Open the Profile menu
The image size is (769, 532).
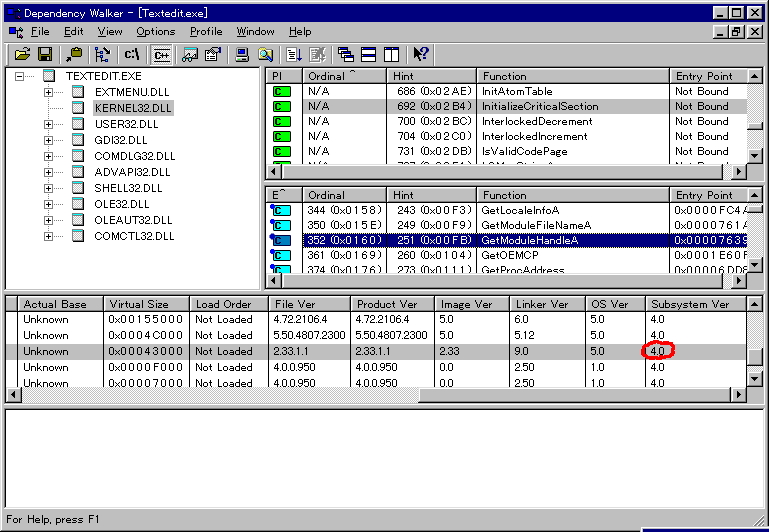coord(206,32)
